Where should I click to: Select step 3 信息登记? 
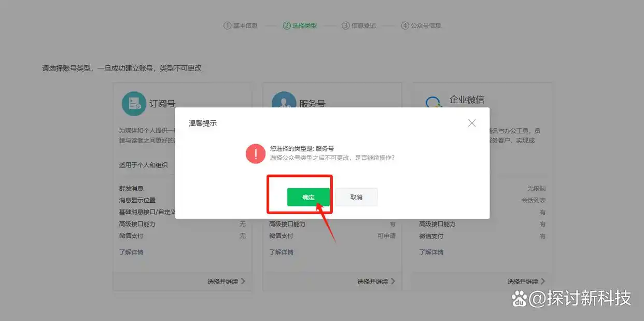[x=359, y=25]
